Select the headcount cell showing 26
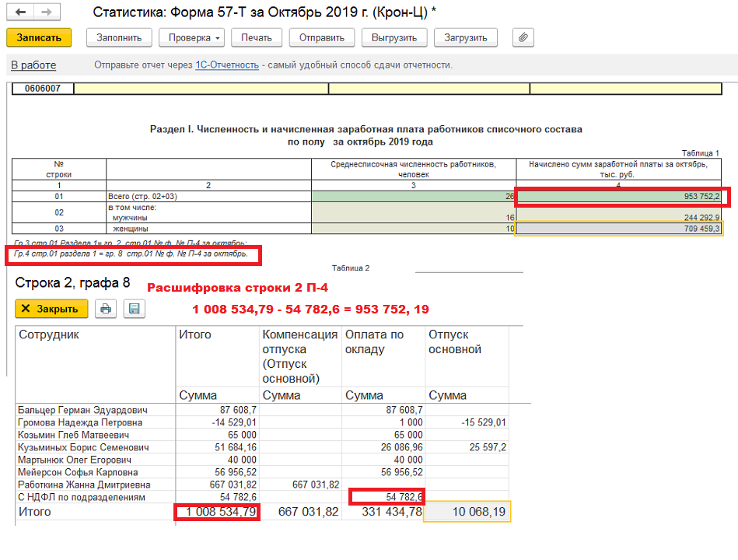The width and height of the screenshot is (738, 560). click(414, 196)
